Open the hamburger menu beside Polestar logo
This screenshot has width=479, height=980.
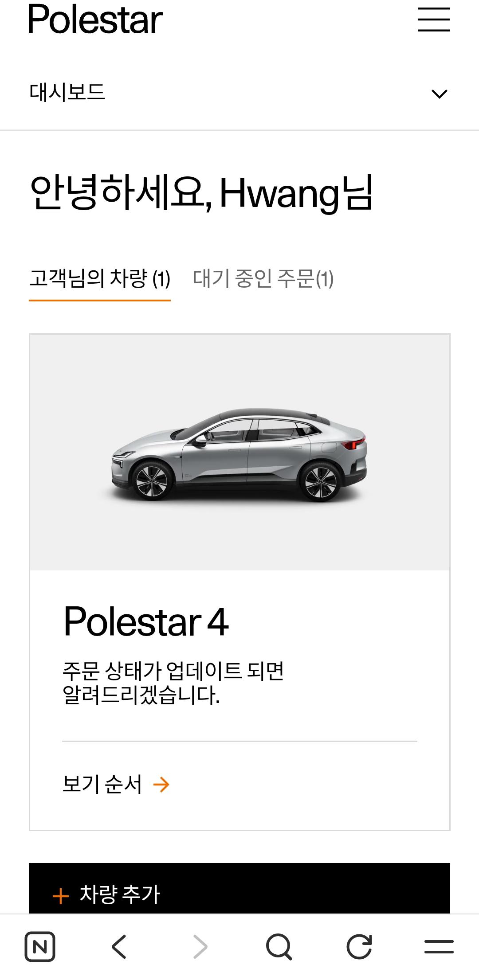tap(434, 20)
